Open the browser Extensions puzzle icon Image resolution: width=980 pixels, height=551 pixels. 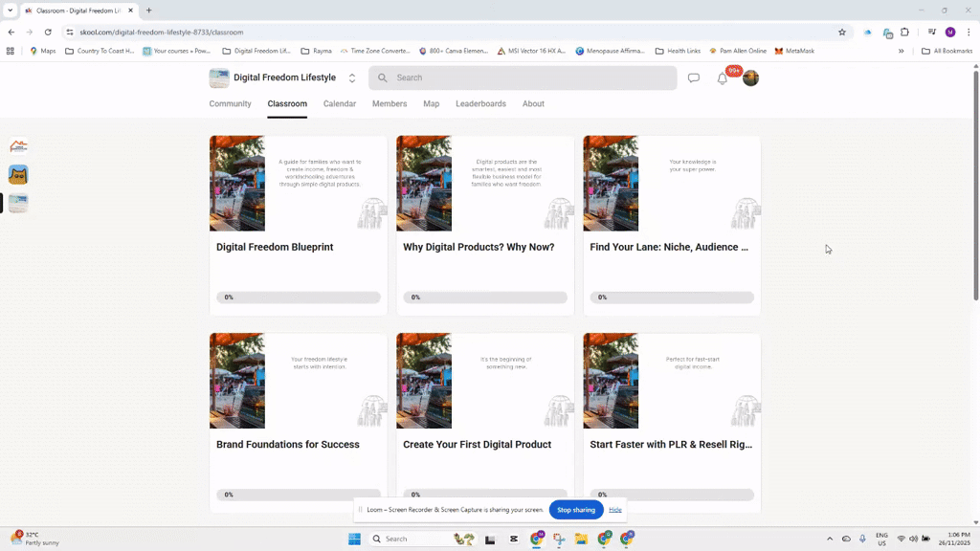(905, 32)
